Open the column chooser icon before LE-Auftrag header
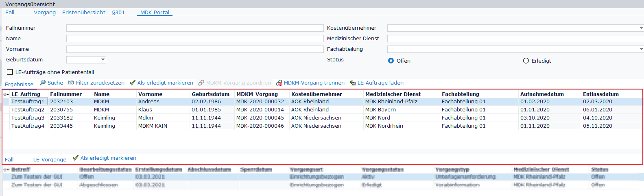644x196 pixels. click(x=6, y=94)
